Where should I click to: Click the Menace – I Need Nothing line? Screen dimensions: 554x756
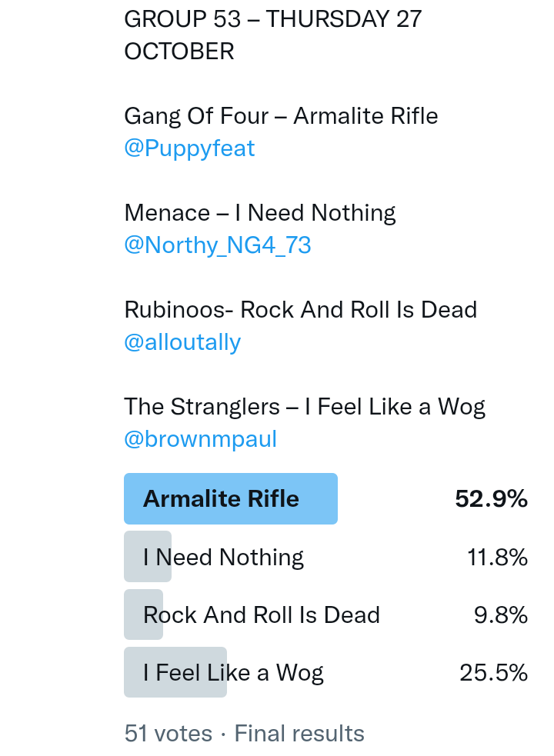(x=259, y=213)
